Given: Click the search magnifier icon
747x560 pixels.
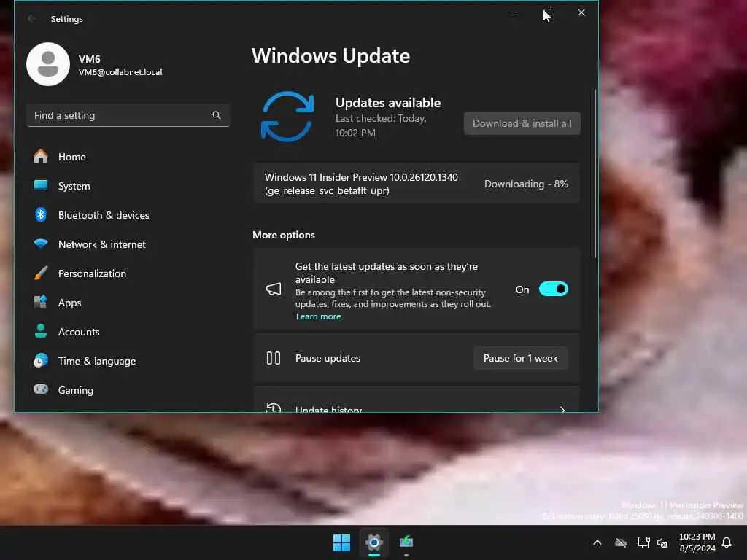Looking at the screenshot, I should (216, 115).
